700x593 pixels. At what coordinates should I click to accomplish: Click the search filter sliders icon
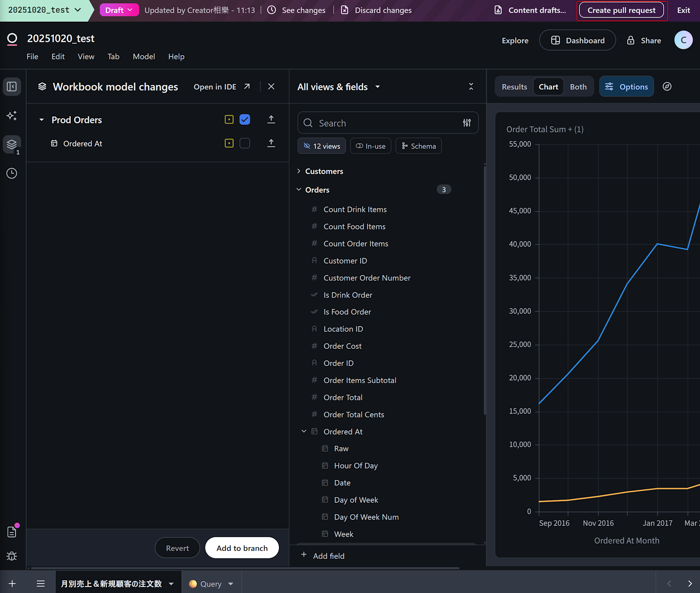(467, 123)
